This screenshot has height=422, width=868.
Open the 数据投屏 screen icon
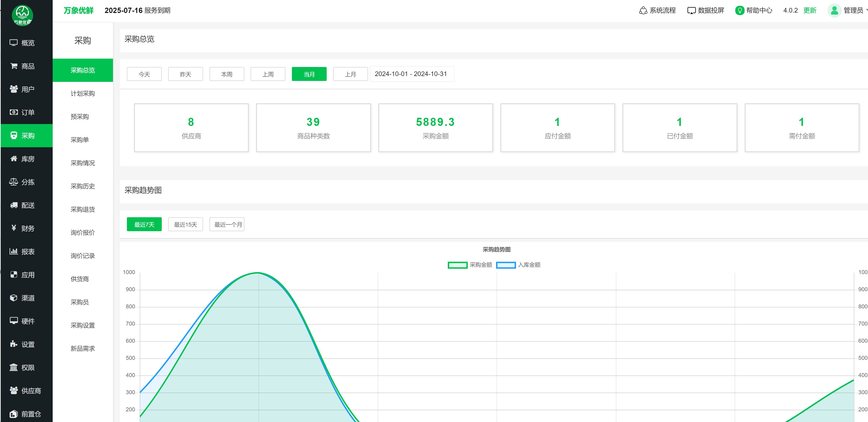(x=691, y=10)
